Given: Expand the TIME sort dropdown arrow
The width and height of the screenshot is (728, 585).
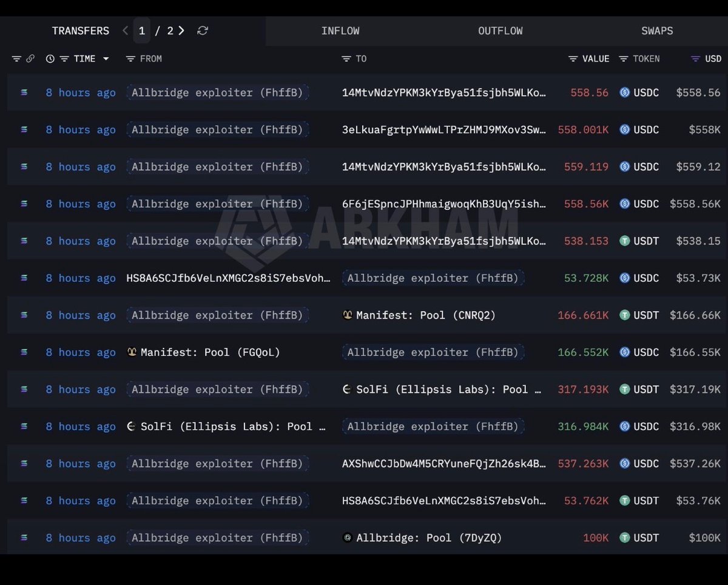Looking at the screenshot, I should (106, 59).
